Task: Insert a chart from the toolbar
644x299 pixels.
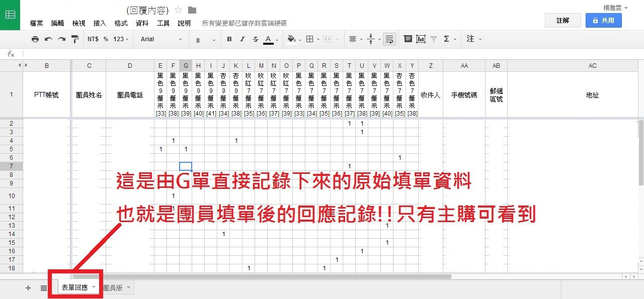Action: pyautogui.click(x=421, y=39)
